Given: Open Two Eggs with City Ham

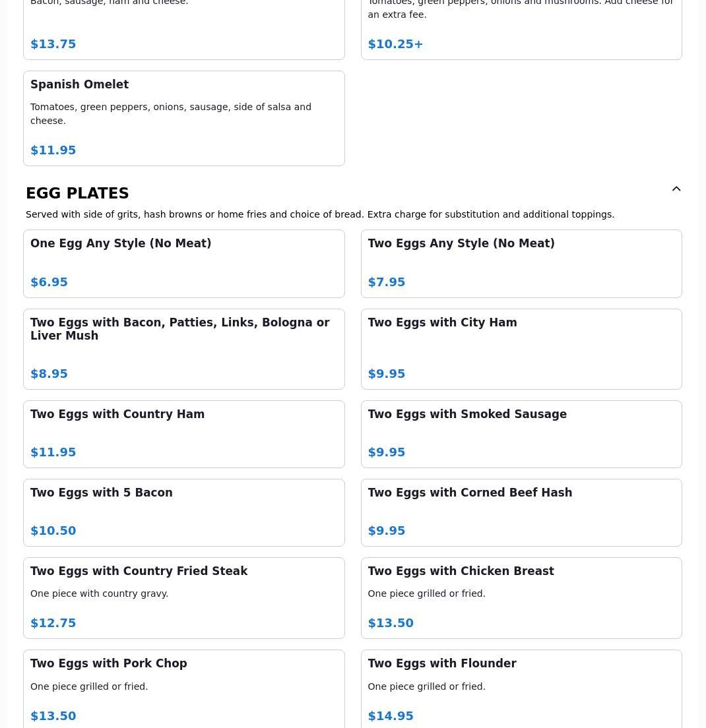Looking at the screenshot, I should tap(521, 348).
